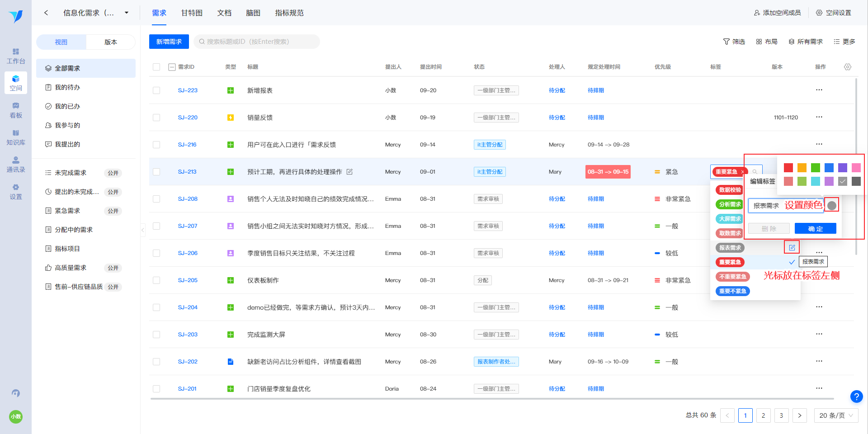This screenshot has width=868, height=434.
Task: Open the 20 条/页 page size dropdown
Action: [836, 415]
